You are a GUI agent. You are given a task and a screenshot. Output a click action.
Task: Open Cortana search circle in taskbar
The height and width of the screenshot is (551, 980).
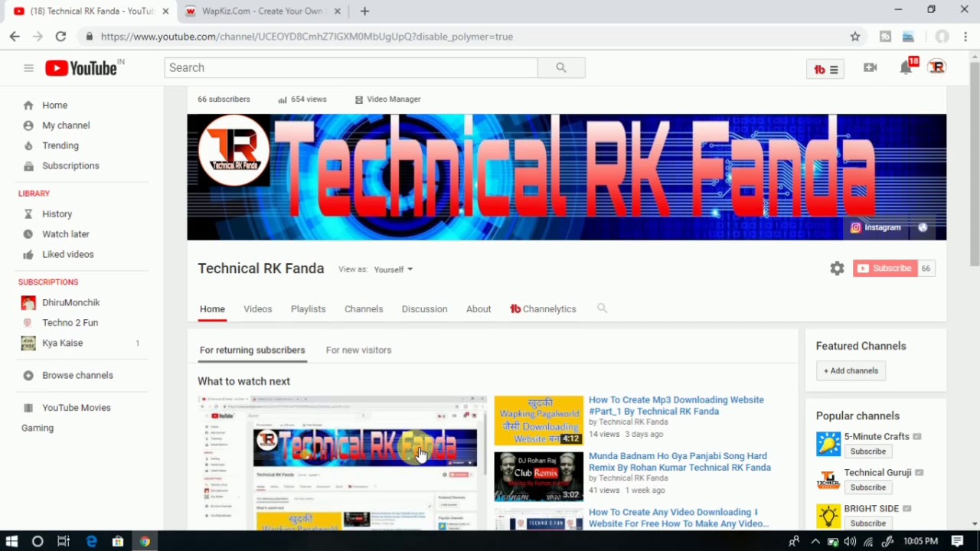click(38, 541)
